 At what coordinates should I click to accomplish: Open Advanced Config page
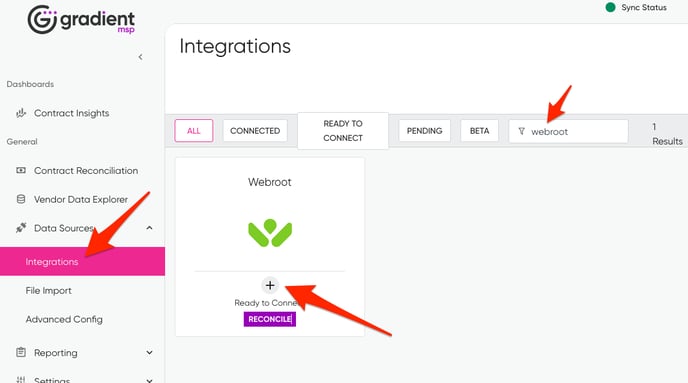(64, 319)
